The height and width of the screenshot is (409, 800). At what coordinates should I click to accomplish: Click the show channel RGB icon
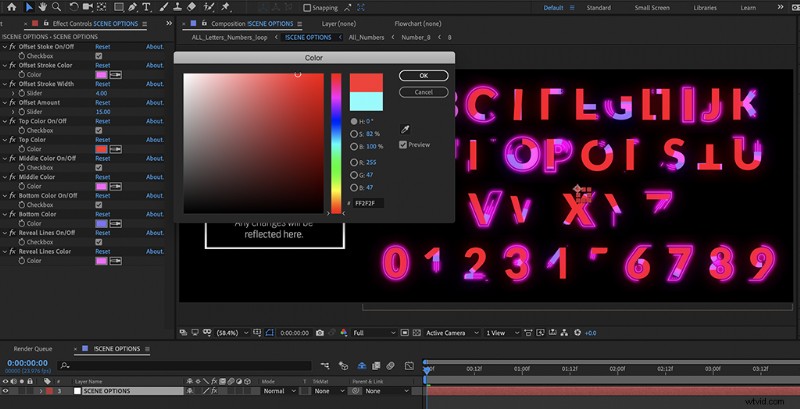tap(343, 333)
